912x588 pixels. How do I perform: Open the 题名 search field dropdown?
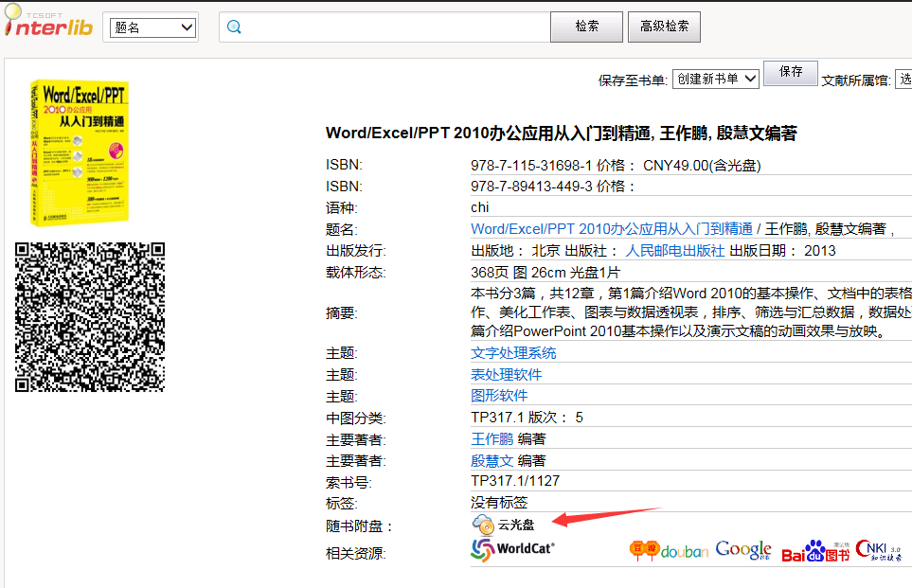153,27
